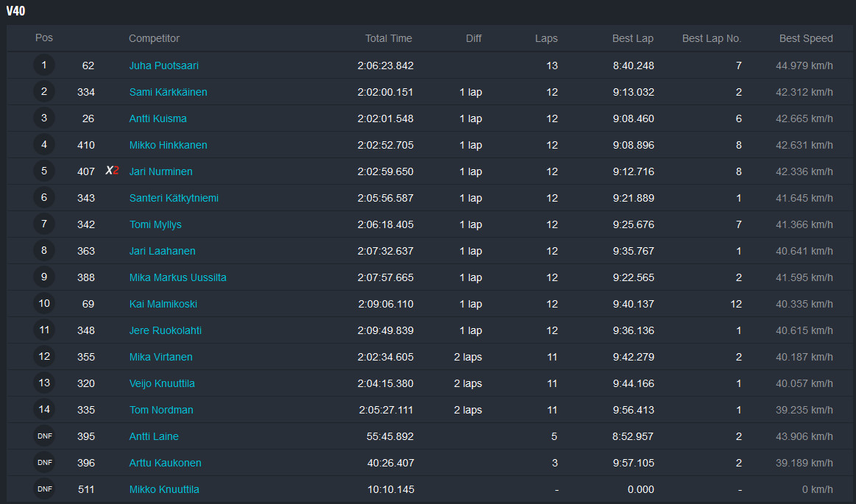Click the Laps column header
The image size is (856, 504).
[x=546, y=38]
